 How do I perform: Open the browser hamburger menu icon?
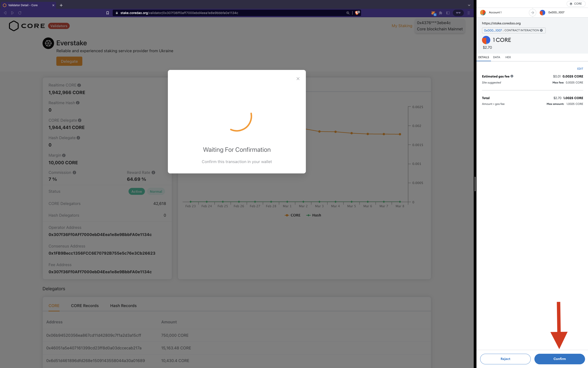pos(468,13)
